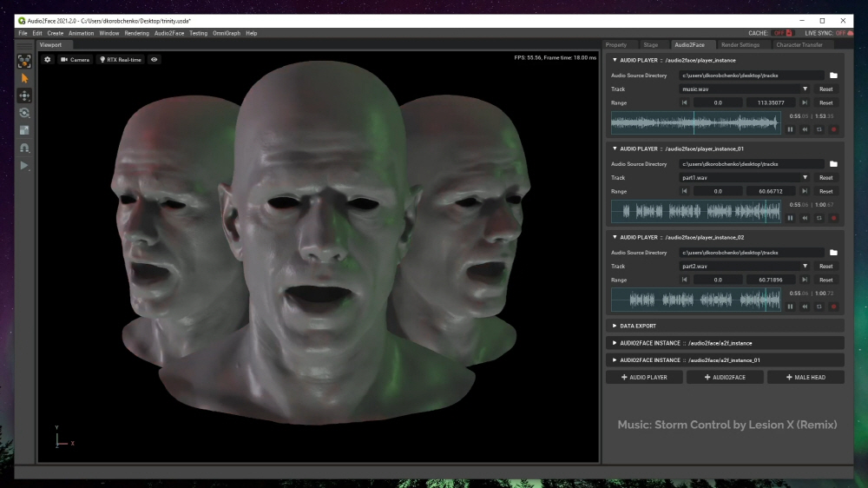Pick the Scale tool in left toolbar
This screenshot has height=488, width=868.
pos(24,130)
